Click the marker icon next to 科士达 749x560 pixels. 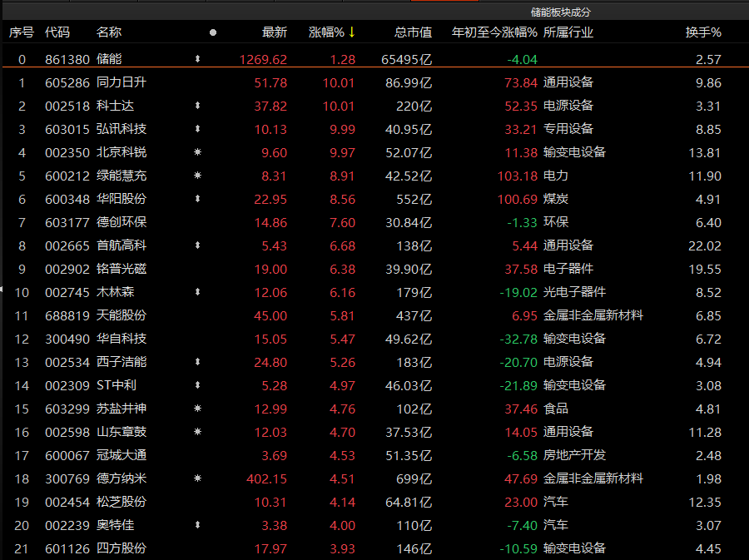tap(197, 106)
